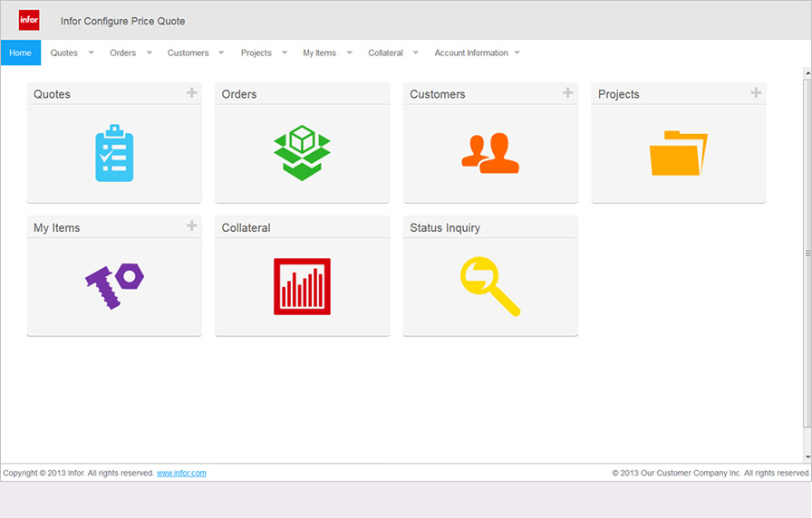Open the Status Inquiry magnifying glass icon
Image resolution: width=812 pixels, height=518 pixels.
point(490,286)
